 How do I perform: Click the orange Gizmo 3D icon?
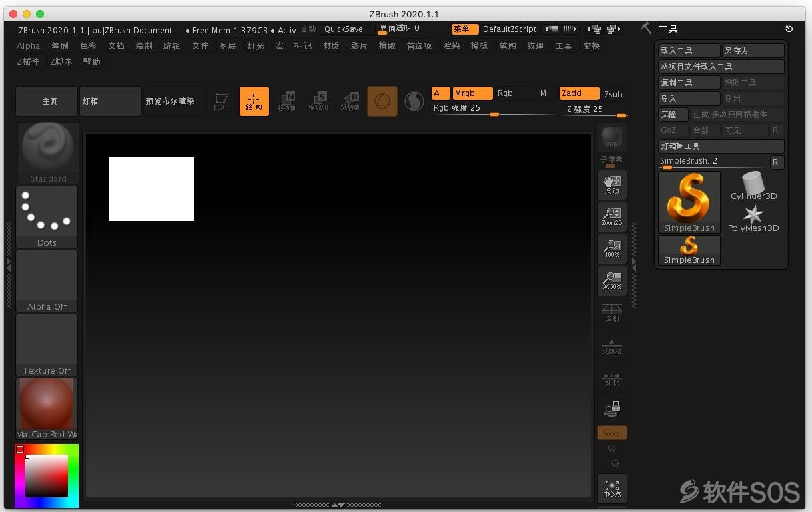382,101
